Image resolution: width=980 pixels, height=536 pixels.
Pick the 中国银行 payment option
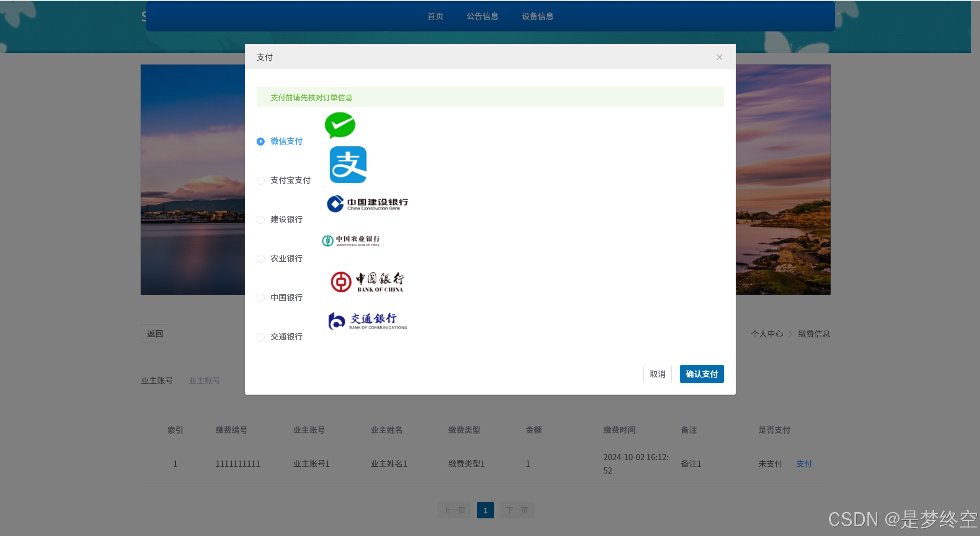click(x=260, y=298)
